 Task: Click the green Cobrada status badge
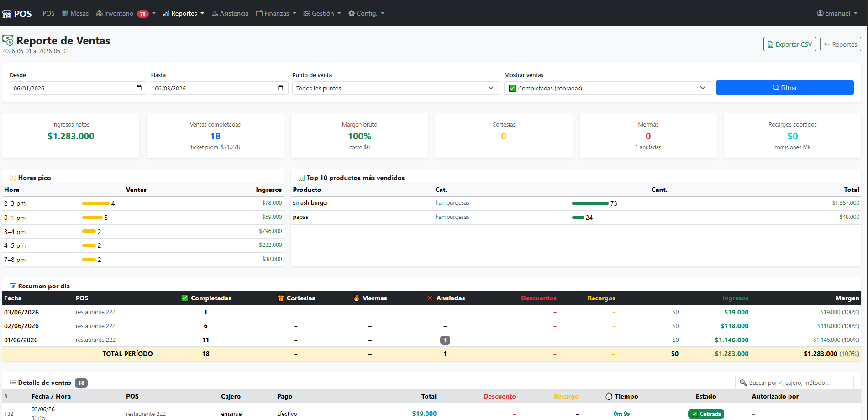click(706, 414)
